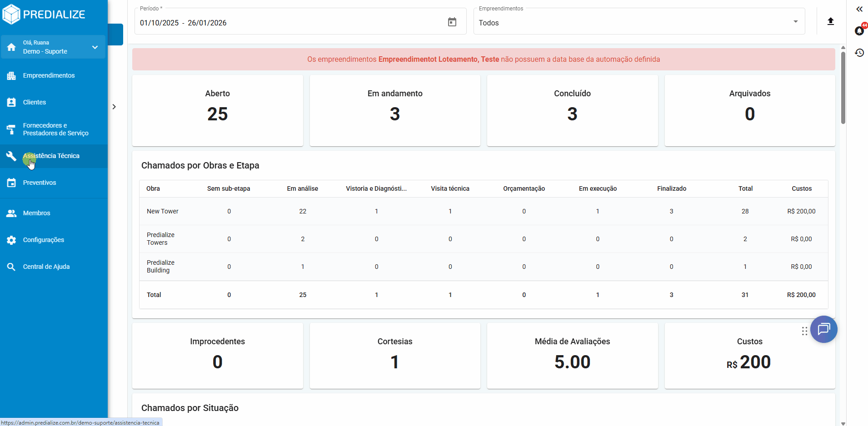Open Central de Ajuda
Viewport: 868px width, 426px height.
pos(46,267)
